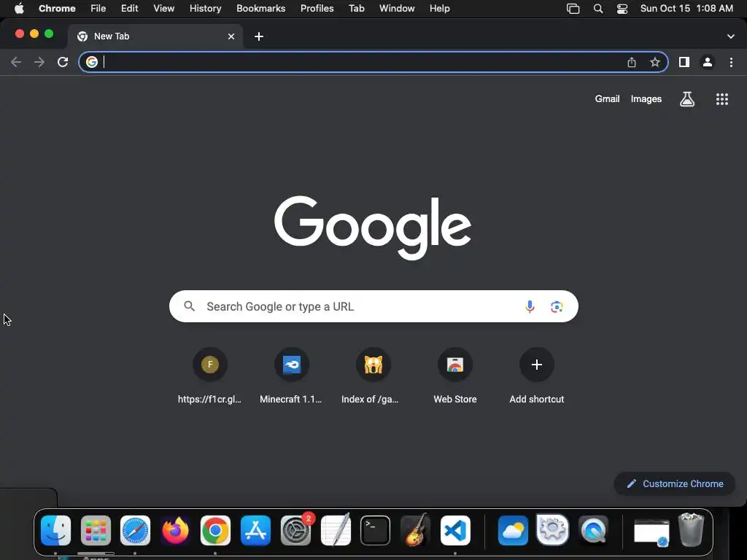This screenshot has height=560, width=747.
Task: Expand the tab search dropdown arrow
Action: (x=731, y=36)
